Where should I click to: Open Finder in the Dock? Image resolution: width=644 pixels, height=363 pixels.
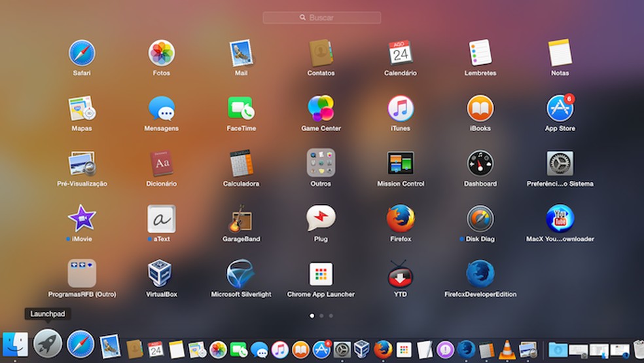(x=15, y=345)
